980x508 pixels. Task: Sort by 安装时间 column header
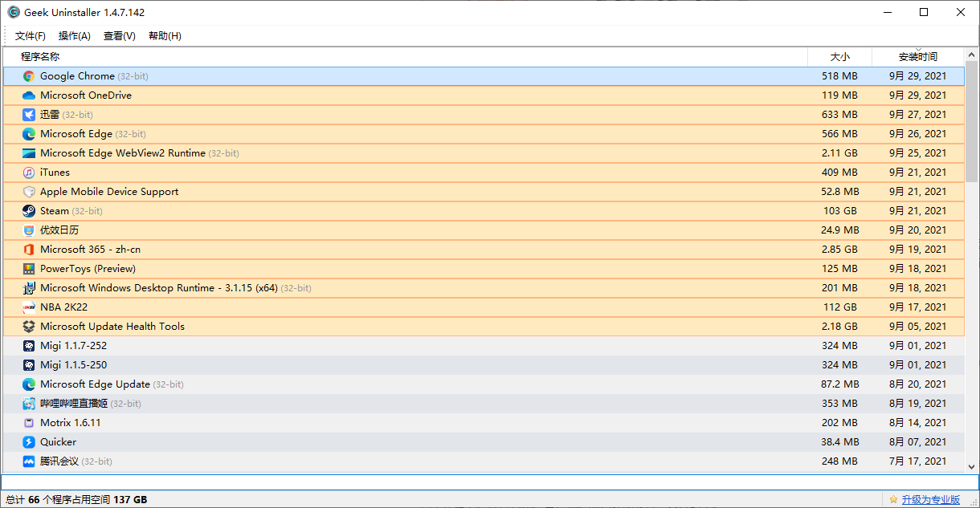918,57
